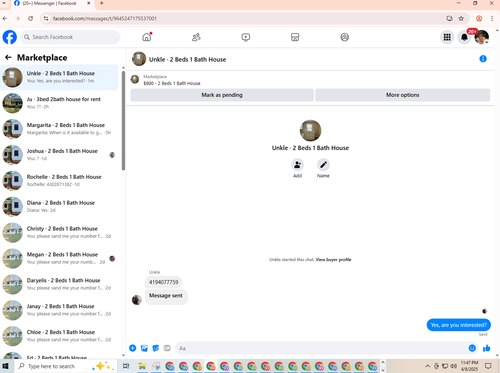
Task: Open more actions plus icon in composer
Action: pyautogui.click(x=133, y=348)
